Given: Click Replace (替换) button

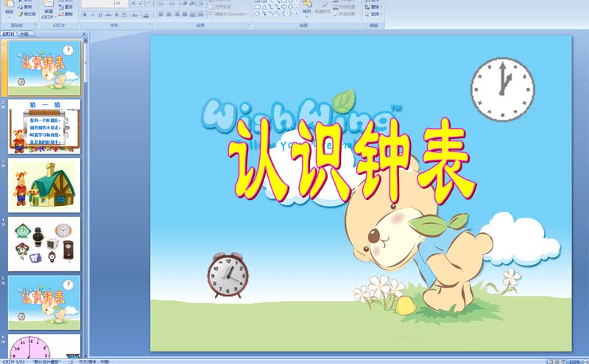Looking at the screenshot, I should (374, 7).
